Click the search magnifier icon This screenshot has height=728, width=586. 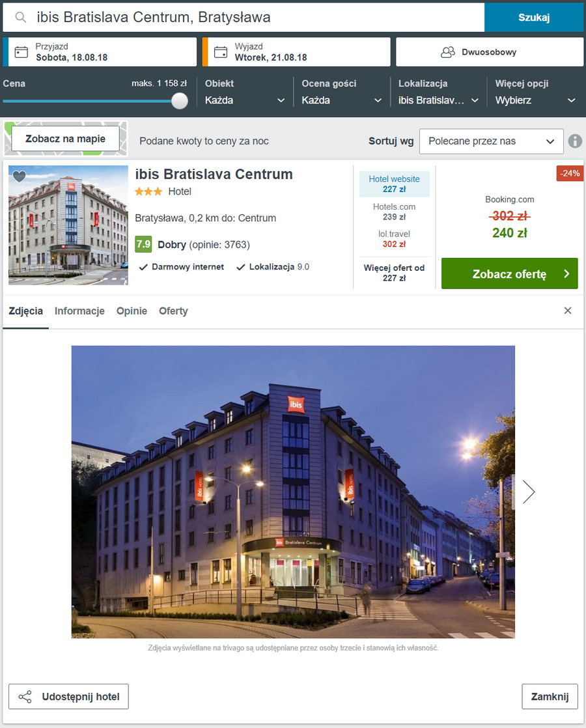coord(20,17)
